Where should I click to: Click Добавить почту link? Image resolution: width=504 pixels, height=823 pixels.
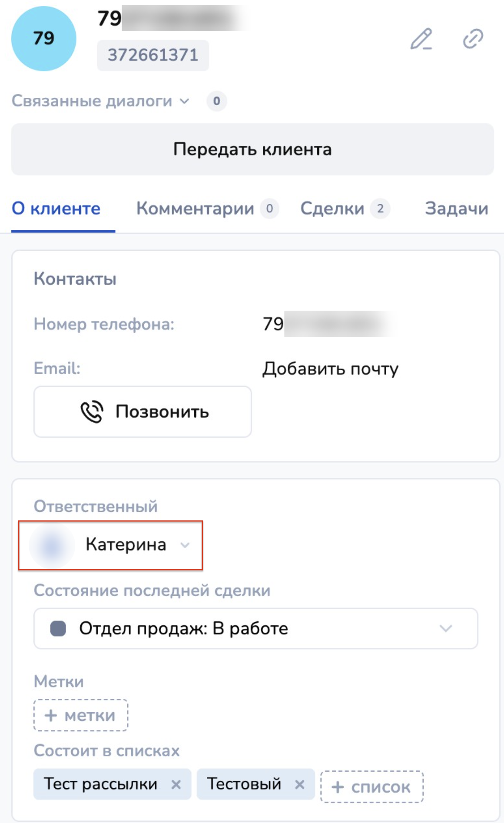[330, 369]
